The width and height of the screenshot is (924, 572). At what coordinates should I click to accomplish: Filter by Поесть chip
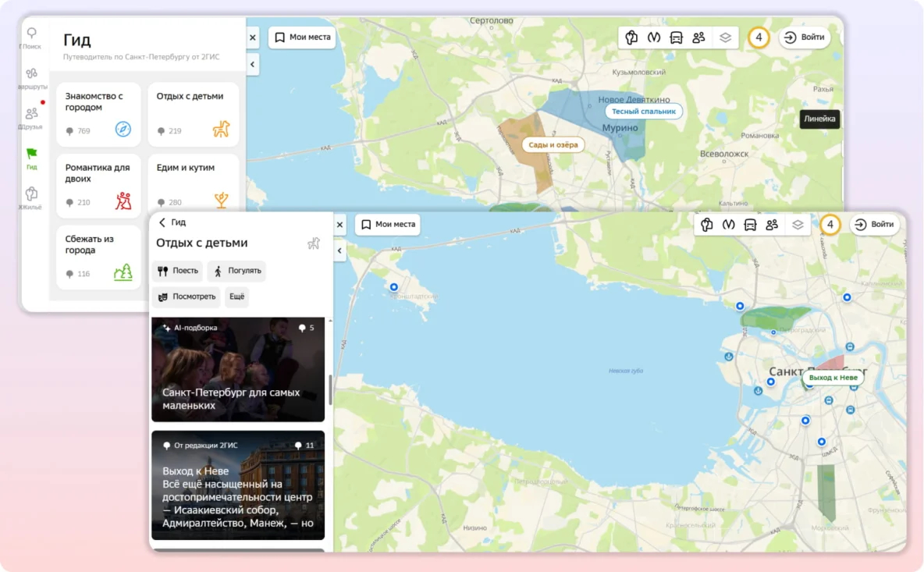178,271
